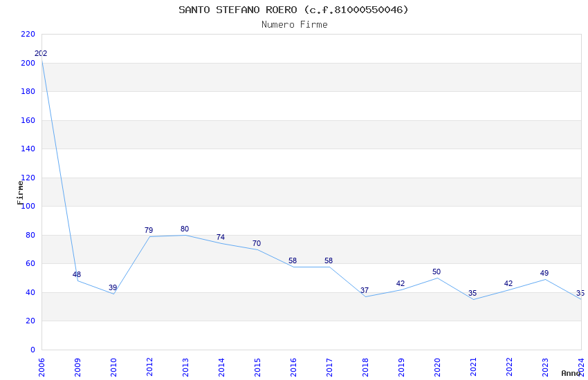Click the 2017 x-axis year label
This screenshot has height=380, width=588.
[x=329, y=367]
